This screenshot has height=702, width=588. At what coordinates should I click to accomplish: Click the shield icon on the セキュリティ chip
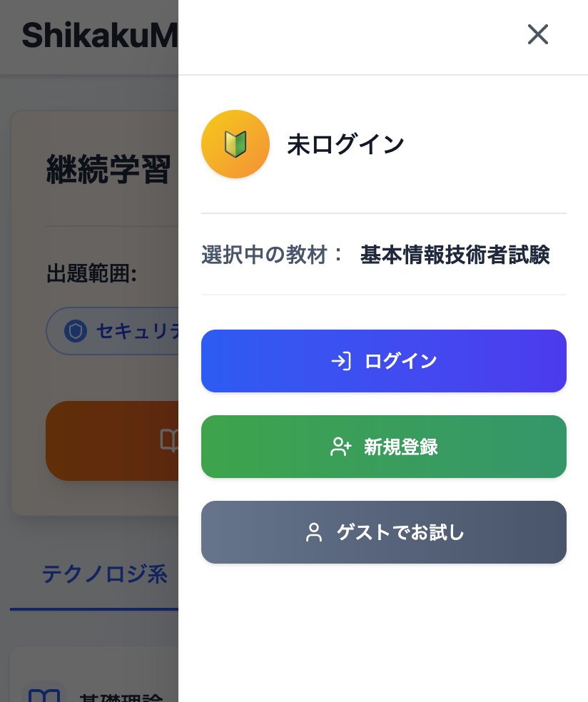(75, 331)
